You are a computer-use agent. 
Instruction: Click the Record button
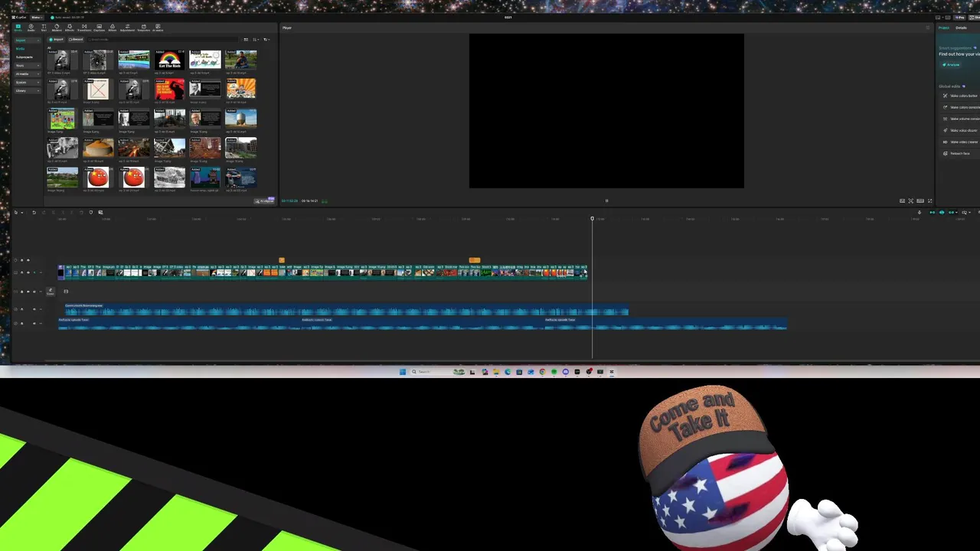point(76,39)
